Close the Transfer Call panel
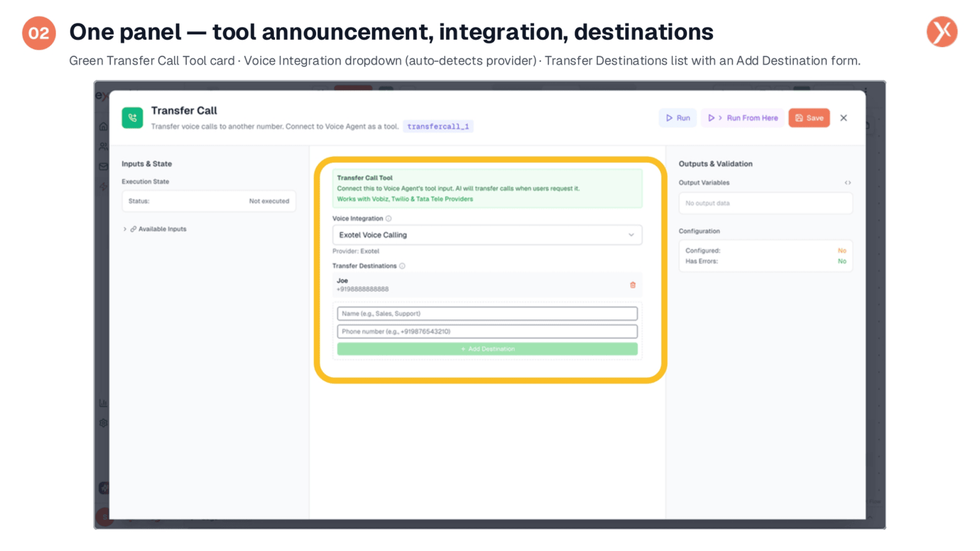The height and width of the screenshot is (551, 980). [x=843, y=118]
